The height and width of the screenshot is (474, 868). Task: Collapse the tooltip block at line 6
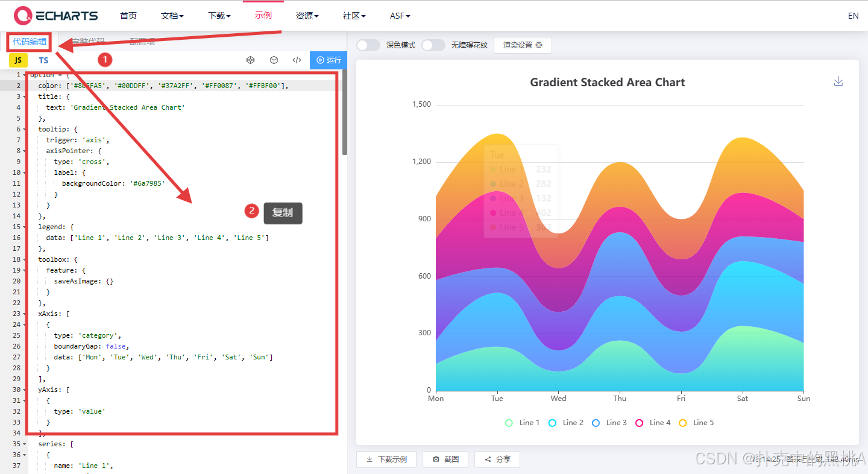click(24, 129)
